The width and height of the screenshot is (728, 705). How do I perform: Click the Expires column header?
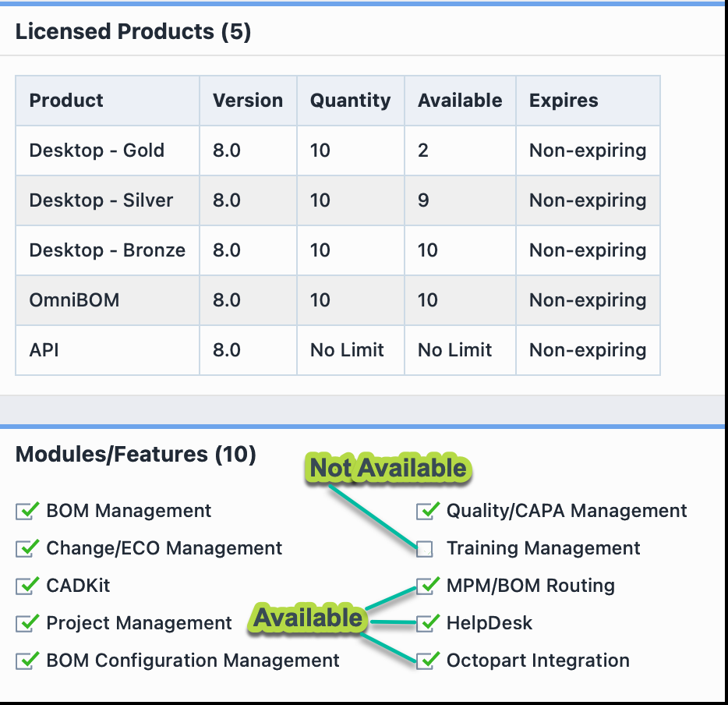click(x=588, y=101)
